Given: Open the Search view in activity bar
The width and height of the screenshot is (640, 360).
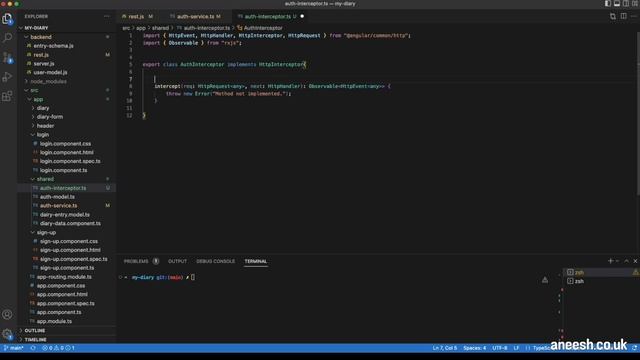Looking at the screenshot, I should pyautogui.click(x=7, y=38).
